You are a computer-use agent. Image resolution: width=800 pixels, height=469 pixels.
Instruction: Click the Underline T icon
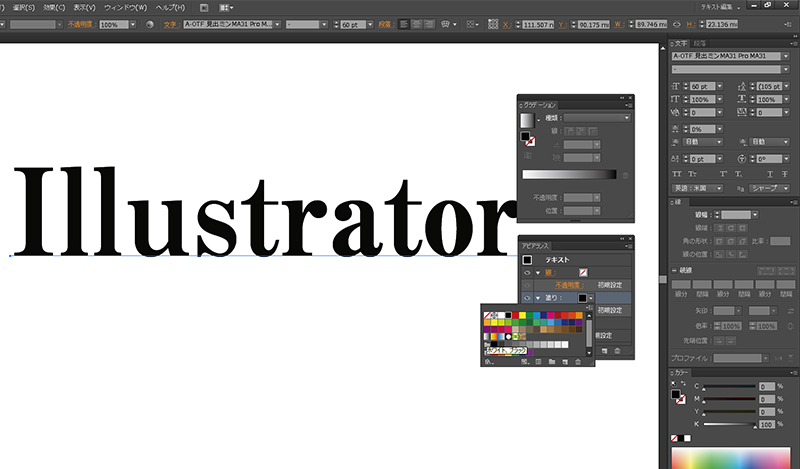tap(770, 174)
